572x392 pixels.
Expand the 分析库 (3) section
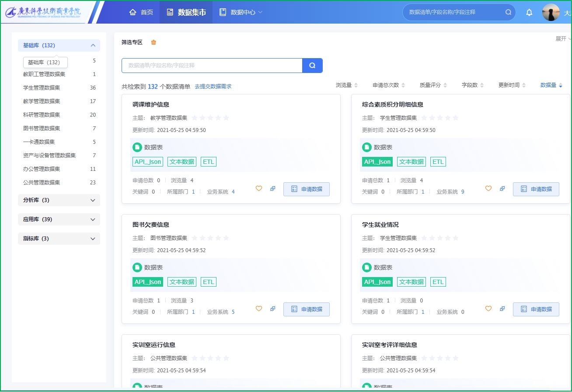(x=59, y=200)
